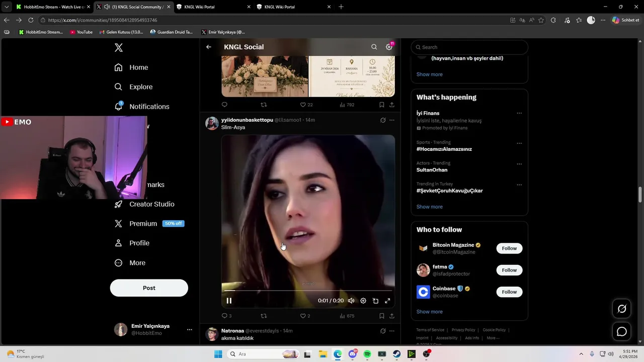Open Windows Start menu
The height and width of the screenshot is (362, 644).
218,354
